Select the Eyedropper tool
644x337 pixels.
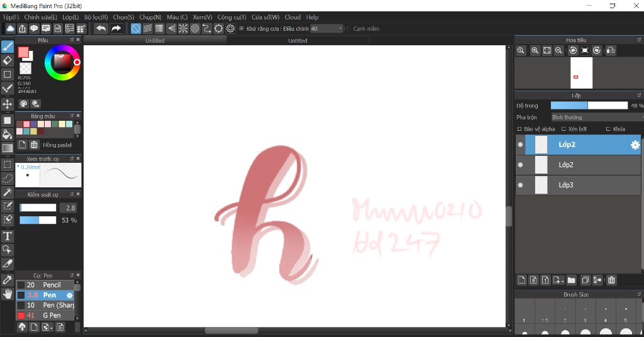(x=8, y=280)
